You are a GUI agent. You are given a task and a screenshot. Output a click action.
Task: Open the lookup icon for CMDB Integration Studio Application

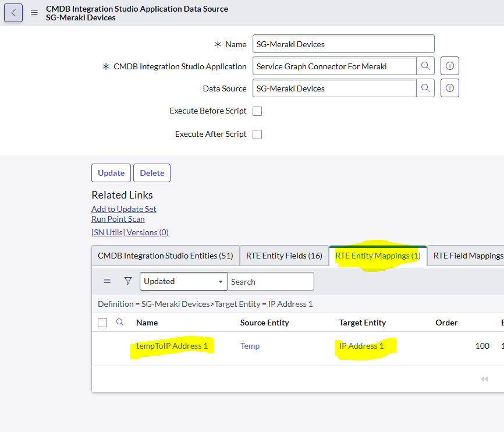pyautogui.click(x=425, y=66)
